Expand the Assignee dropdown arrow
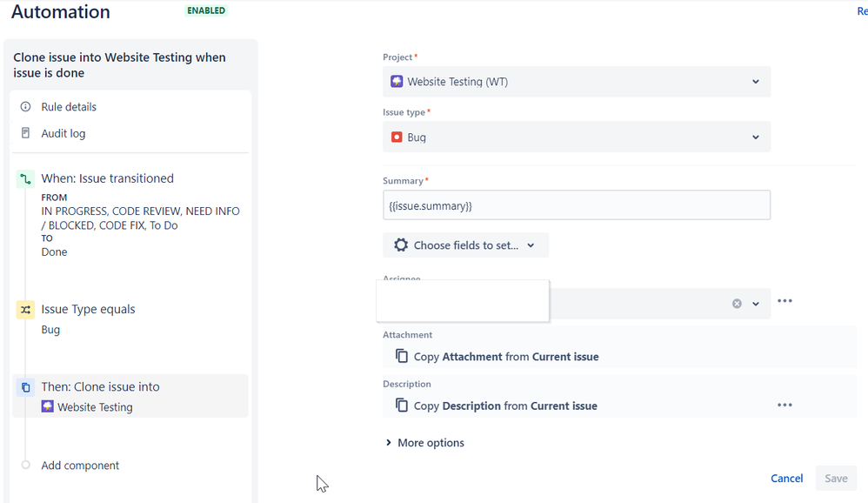The height and width of the screenshot is (503, 868). pyautogui.click(x=756, y=304)
